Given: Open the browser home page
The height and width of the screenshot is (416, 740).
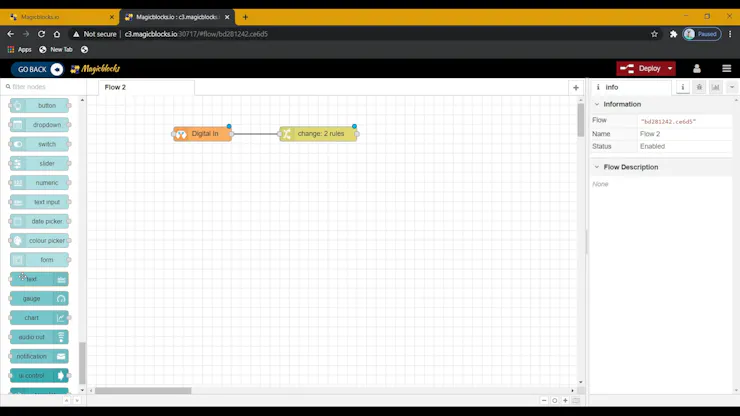Looking at the screenshot, I should [57, 34].
